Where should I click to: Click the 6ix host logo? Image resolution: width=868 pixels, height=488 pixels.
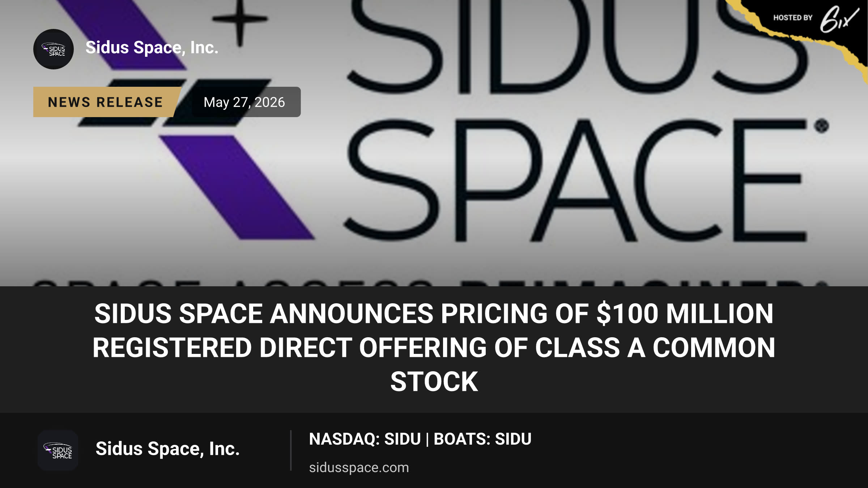[x=839, y=20]
